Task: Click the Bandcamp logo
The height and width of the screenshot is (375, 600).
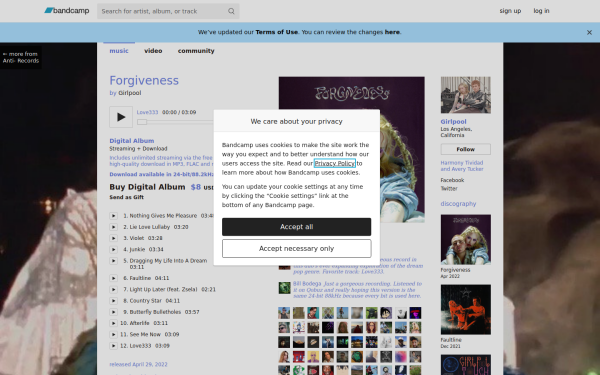Action: tap(67, 11)
